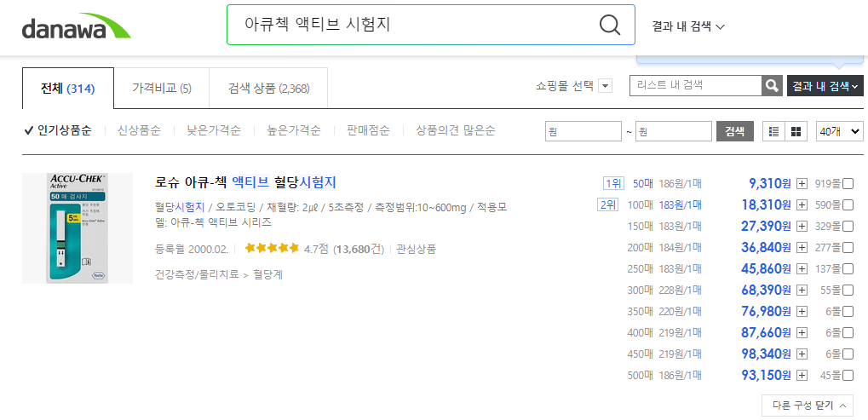Open the 쇼핑몰 선택 dropdown arrow
868x420 pixels.
[605, 86]
